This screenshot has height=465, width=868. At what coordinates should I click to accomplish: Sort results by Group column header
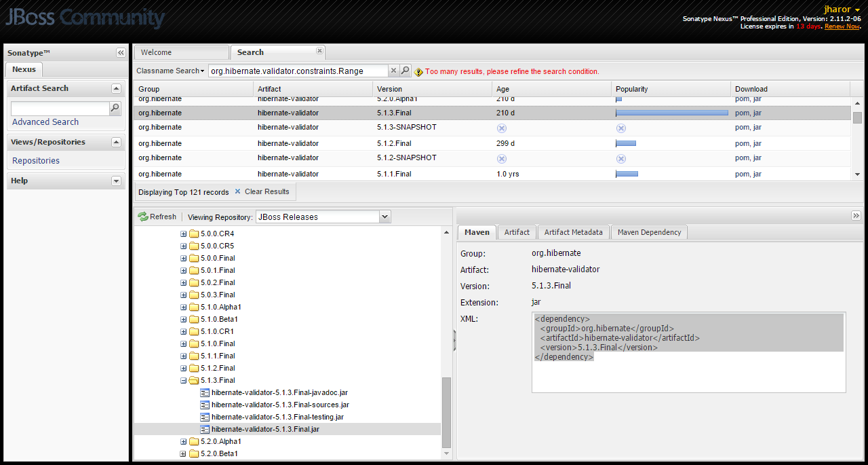point(193,89)
